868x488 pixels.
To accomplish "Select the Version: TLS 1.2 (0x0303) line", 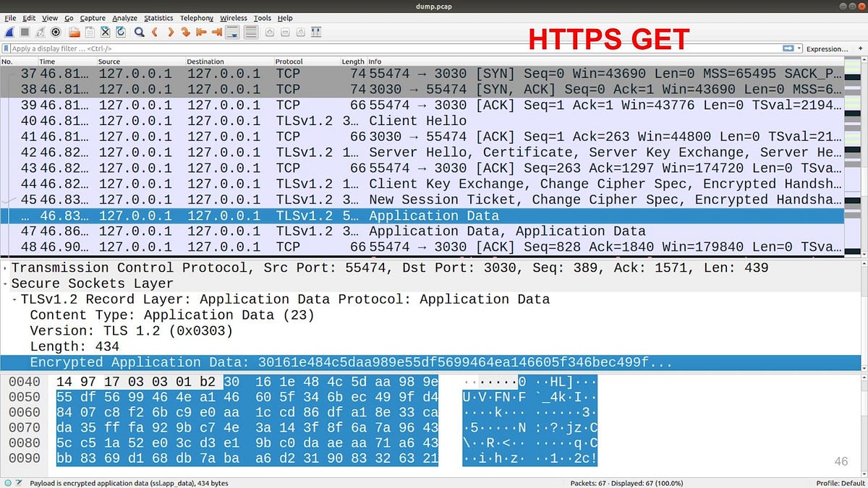I will (x=431, y=331).
